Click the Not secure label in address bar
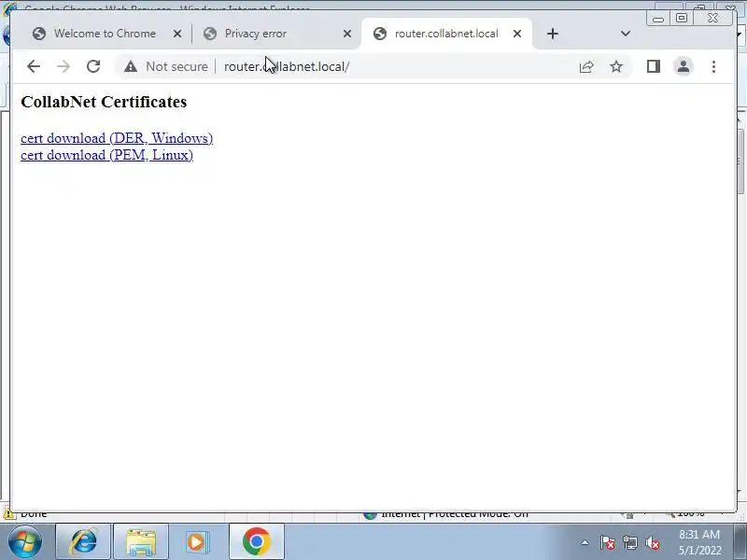Screen dimensions: 747x560 [176, 66]
